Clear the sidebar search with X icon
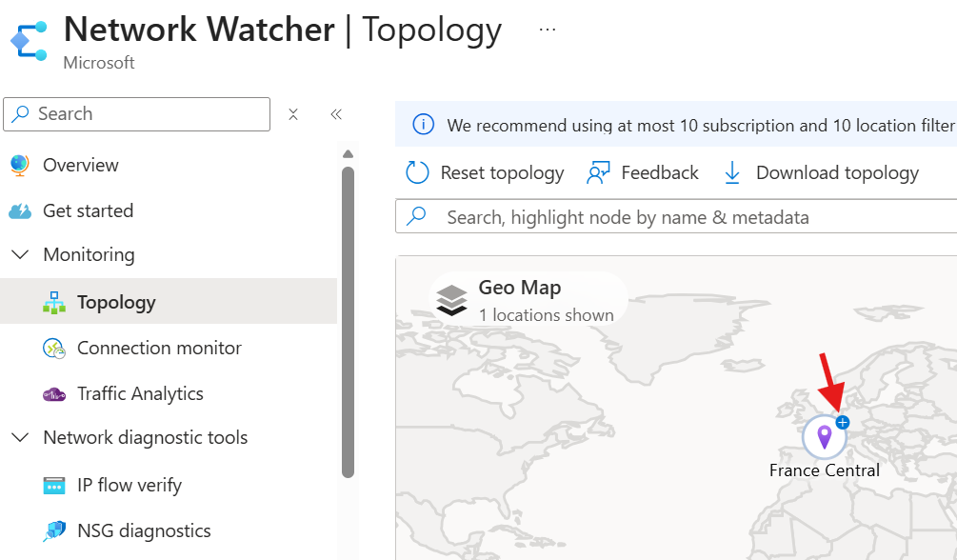The image size is (957, 560). 293,114
